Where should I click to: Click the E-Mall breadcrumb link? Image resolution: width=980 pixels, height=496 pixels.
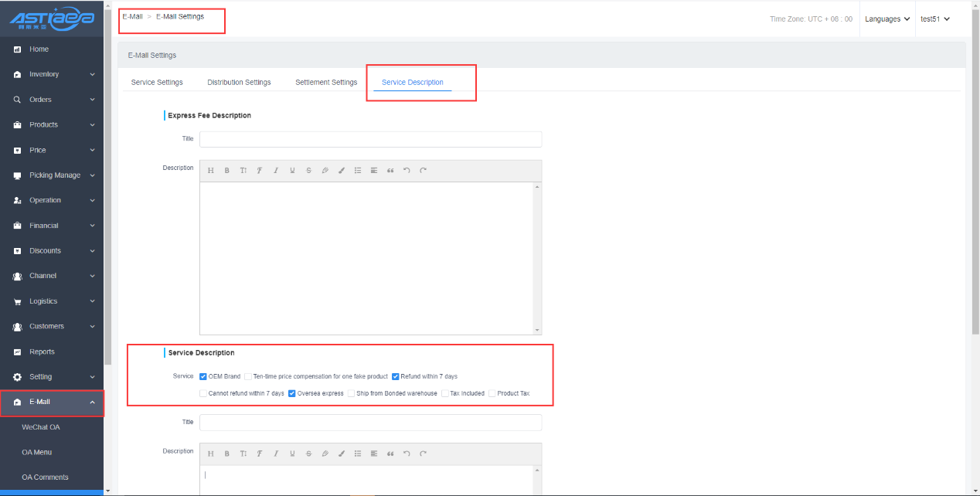[132, 16]
